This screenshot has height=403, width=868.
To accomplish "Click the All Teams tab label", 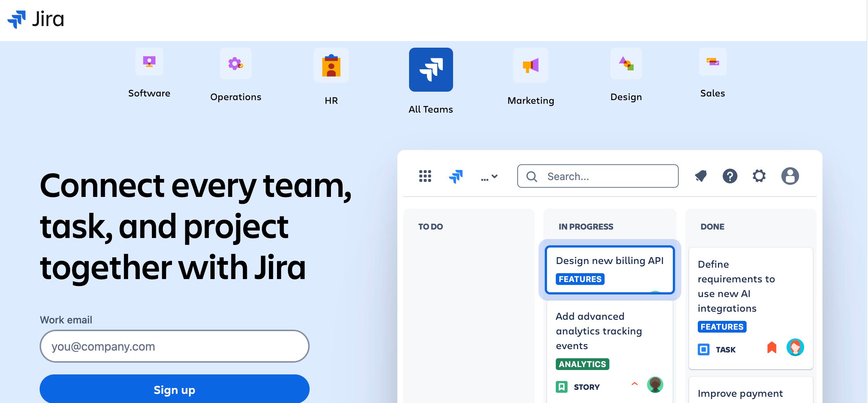I will point(431,109).
